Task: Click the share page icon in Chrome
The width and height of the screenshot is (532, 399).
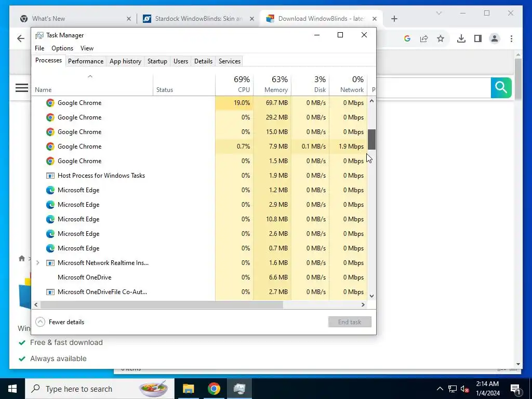Action: pyautogui.click(x=424, y=38)
